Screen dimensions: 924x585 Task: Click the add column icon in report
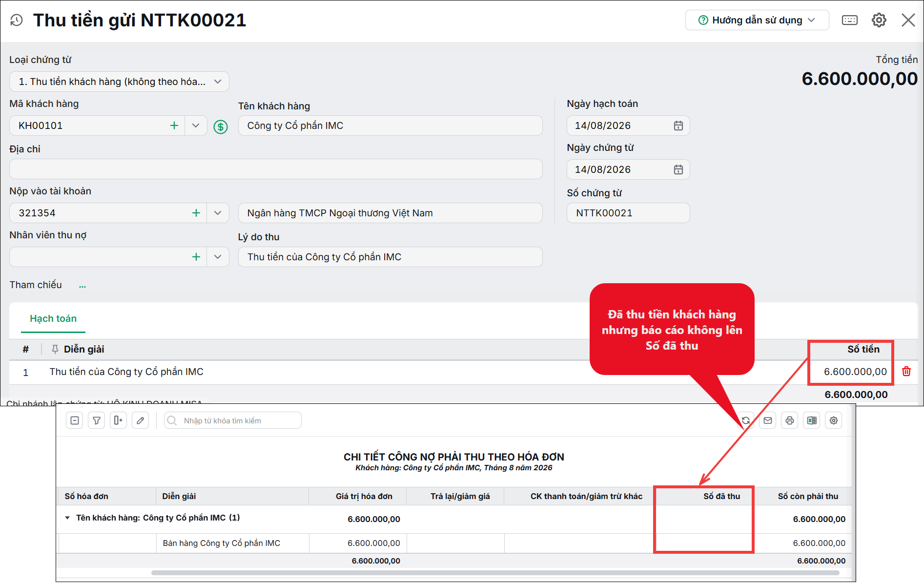pos(118,420)
